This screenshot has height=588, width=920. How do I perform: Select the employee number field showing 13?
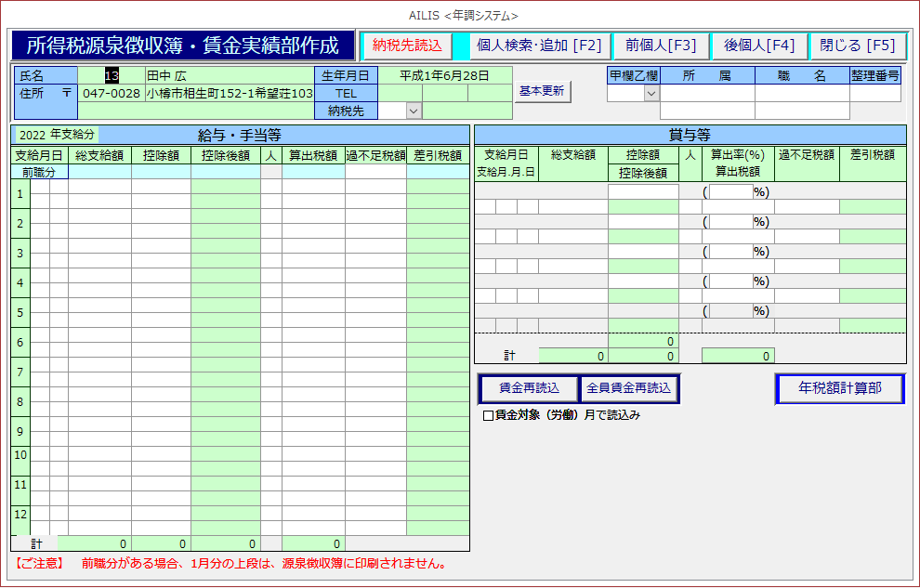pos(112,75)
